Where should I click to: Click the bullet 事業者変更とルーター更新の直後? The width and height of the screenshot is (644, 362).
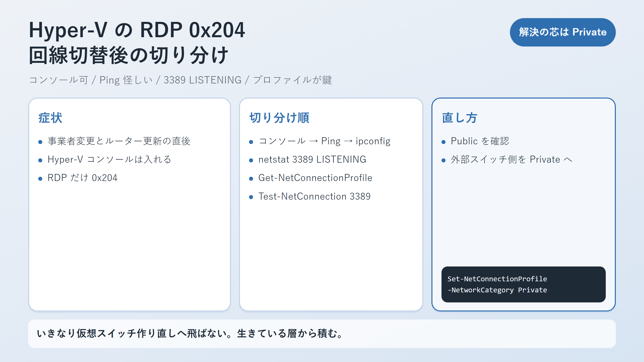tap(119, 141)
